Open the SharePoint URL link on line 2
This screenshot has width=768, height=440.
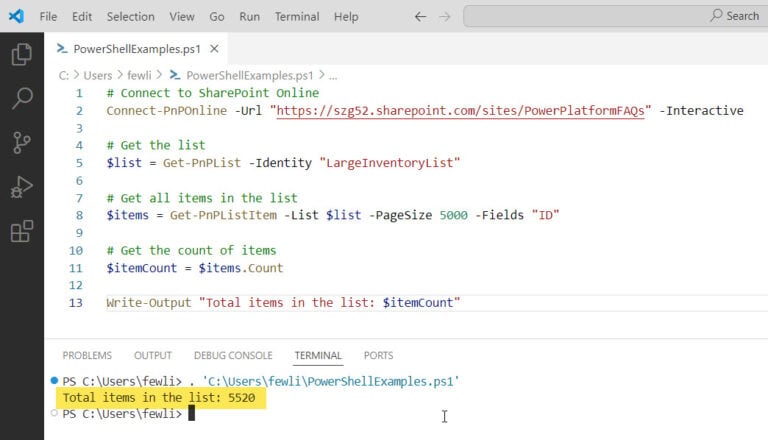point(460,111)
